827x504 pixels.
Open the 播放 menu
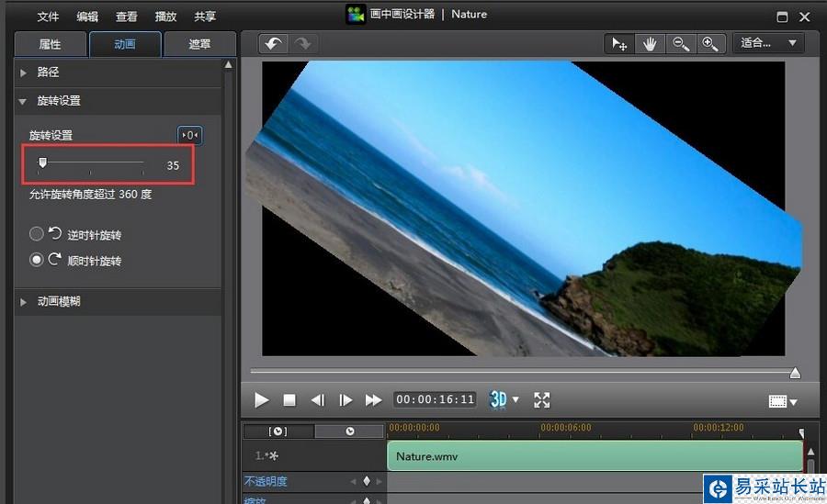pyautogui.click(x=165, y=17)
